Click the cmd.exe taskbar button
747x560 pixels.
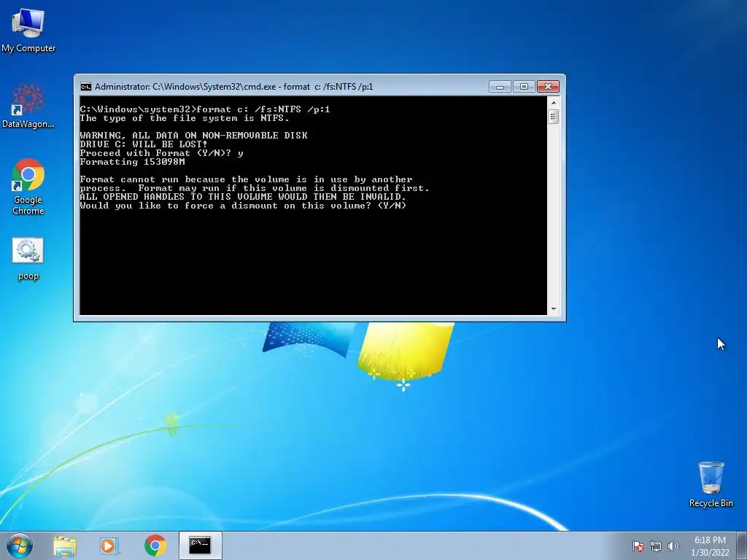pos(200,545)
